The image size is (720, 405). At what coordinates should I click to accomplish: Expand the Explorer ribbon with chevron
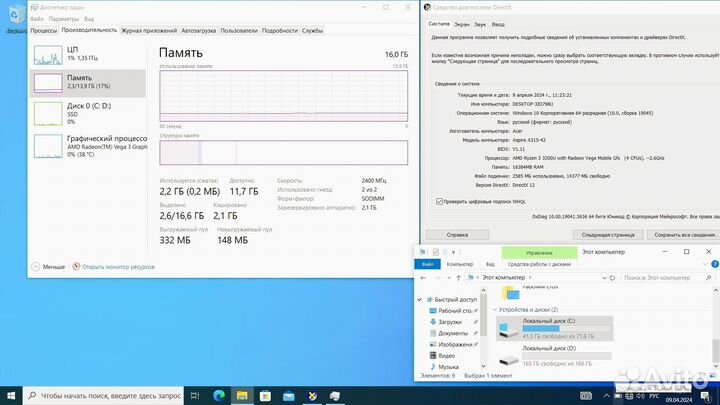tap(705, 264)
